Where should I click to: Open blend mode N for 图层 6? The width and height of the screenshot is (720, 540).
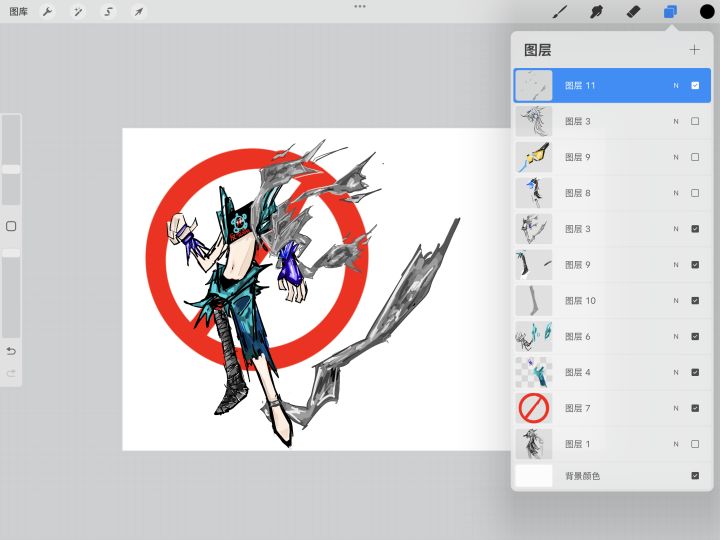(x=675, y=336)
